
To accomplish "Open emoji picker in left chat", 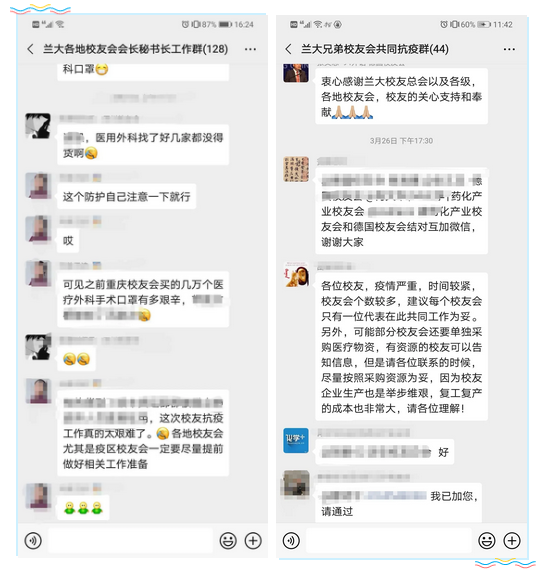I will tap(228, 541).
